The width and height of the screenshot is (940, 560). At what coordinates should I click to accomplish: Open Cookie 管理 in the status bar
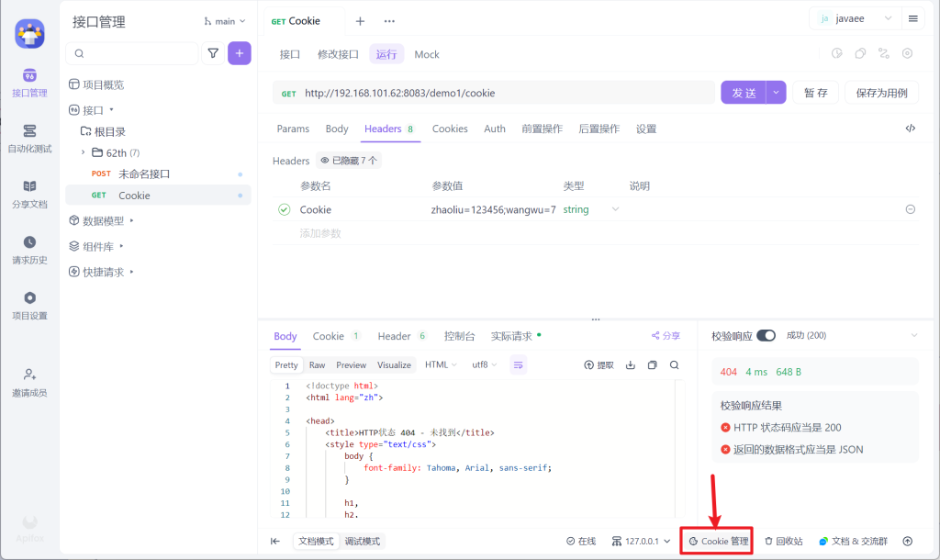coord(718,542)
